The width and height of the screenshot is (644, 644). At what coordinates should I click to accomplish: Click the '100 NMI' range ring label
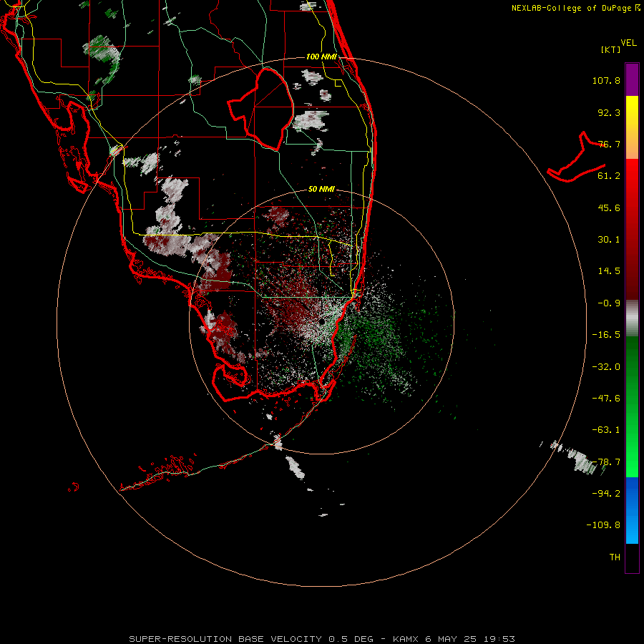(321, 57)
